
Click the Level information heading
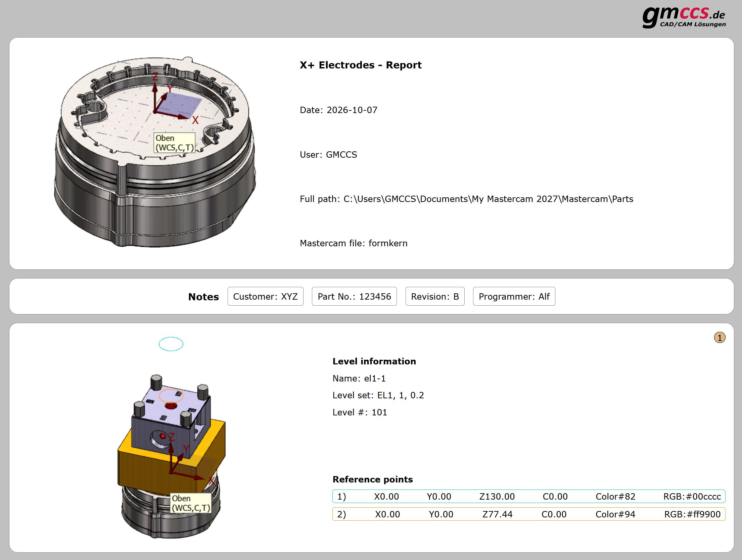tap(374, 361)
